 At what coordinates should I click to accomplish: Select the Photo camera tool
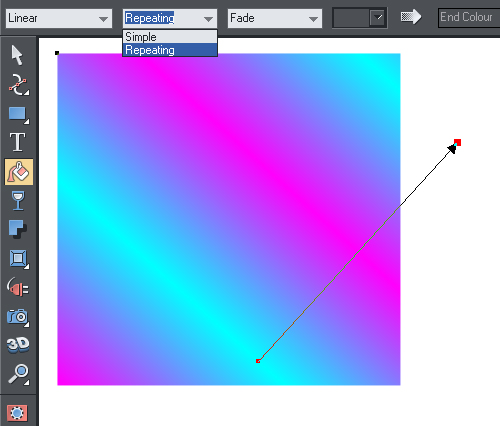click(18, 316)
